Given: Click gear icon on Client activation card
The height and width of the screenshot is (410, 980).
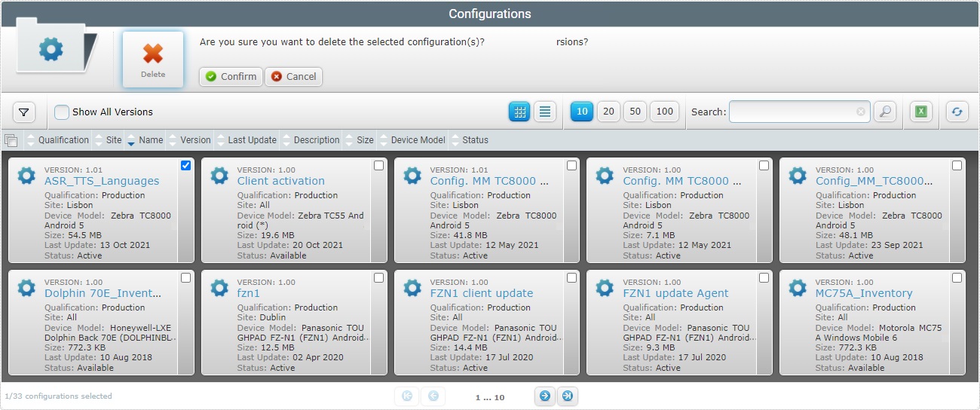Looking at the screenshot, I should pyautogui.click(x=219, y=176).
